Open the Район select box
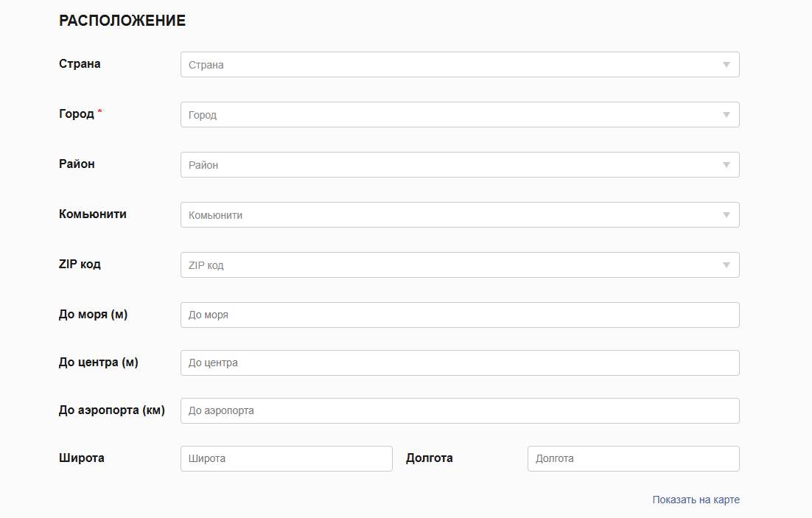 (x=460, y=165)
